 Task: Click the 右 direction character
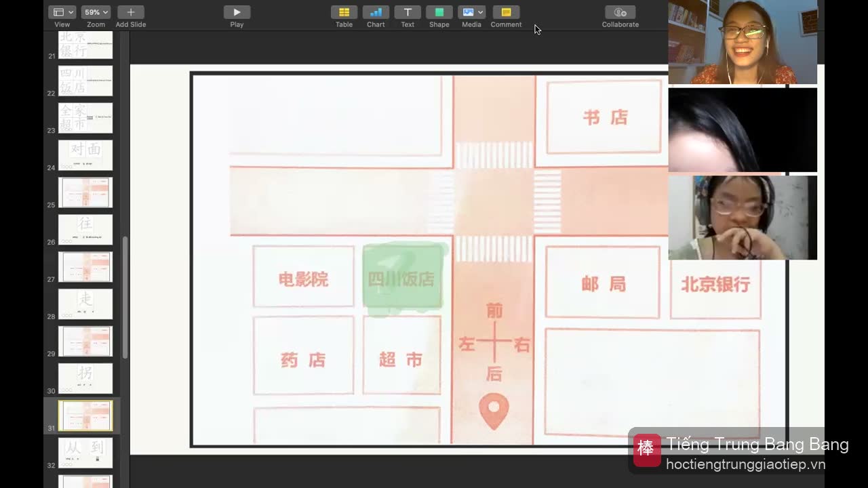(x=521, y=345)
